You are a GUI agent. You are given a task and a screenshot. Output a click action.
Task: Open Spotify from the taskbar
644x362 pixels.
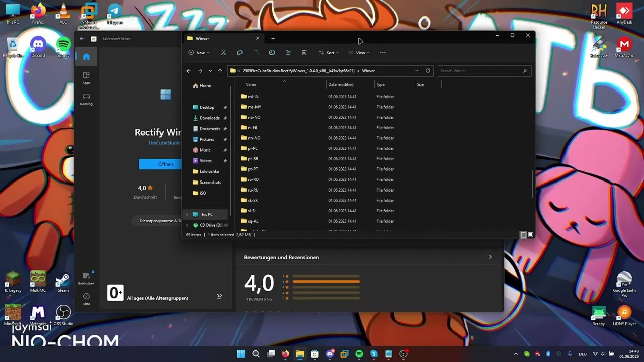point(359,354)
